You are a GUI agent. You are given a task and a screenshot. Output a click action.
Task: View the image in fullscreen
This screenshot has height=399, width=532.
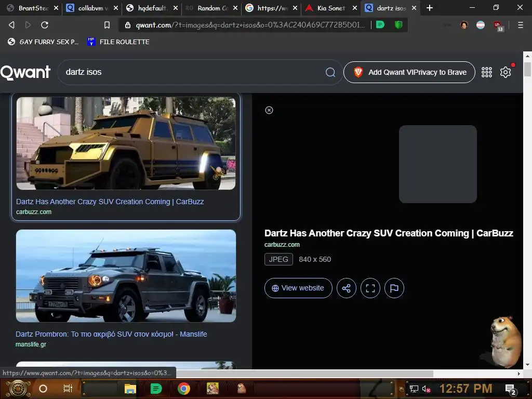pos(370,288)
